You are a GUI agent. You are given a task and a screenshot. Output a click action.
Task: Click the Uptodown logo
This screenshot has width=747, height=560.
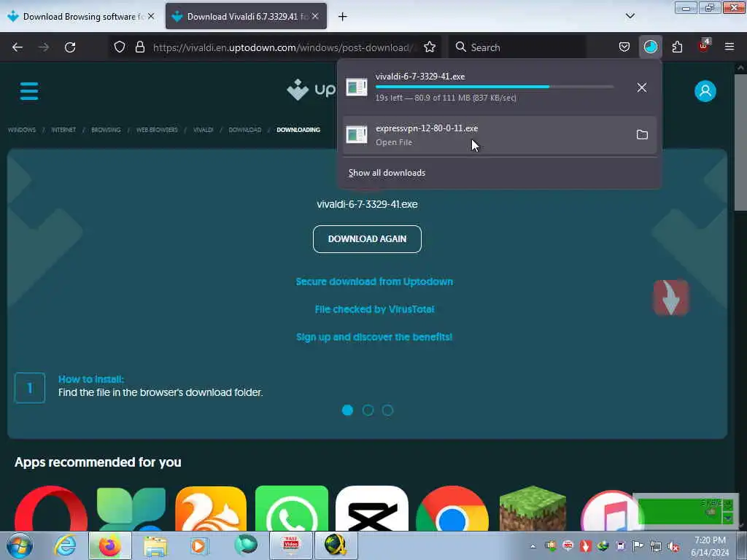(311, 90)
